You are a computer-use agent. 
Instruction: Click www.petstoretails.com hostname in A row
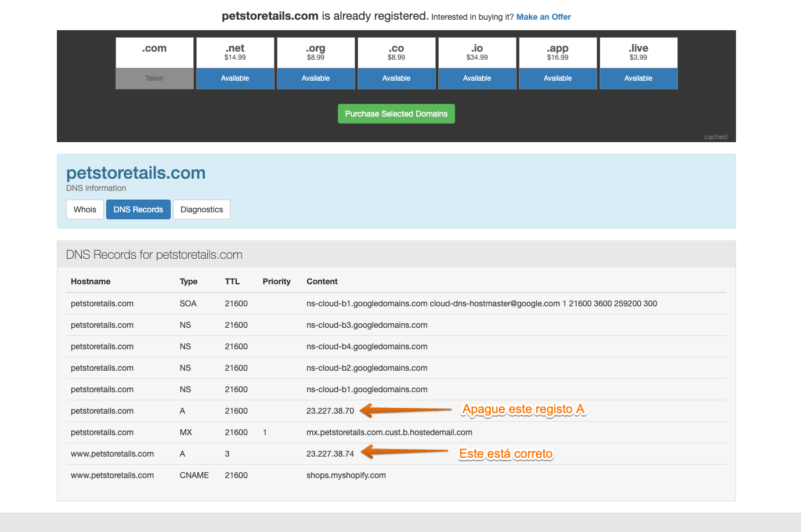112,454
